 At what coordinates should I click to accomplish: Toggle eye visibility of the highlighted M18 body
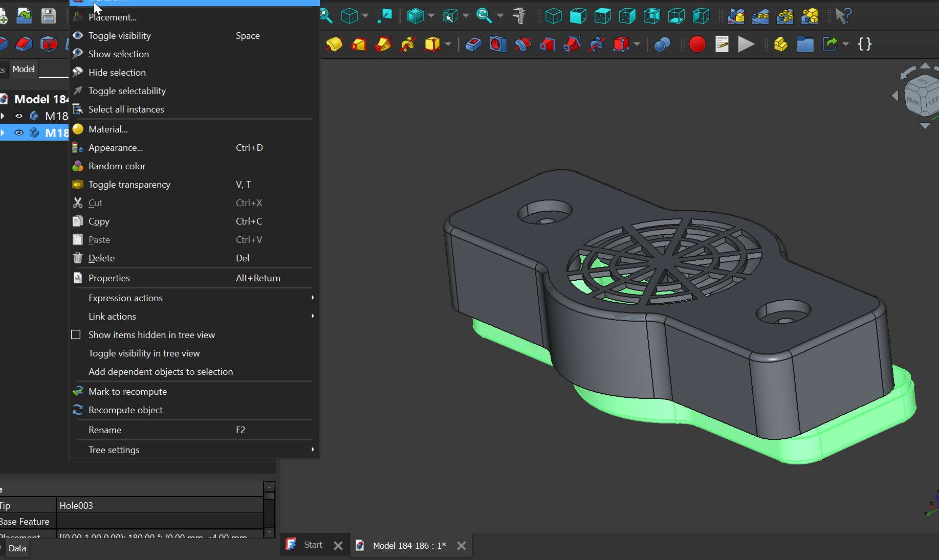click(x=19, y=133)
